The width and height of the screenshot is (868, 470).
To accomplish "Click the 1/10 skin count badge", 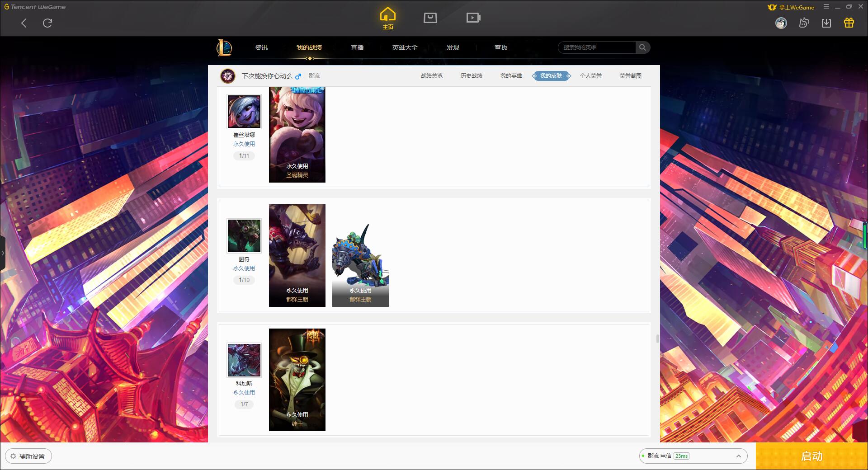I will 244,280.
